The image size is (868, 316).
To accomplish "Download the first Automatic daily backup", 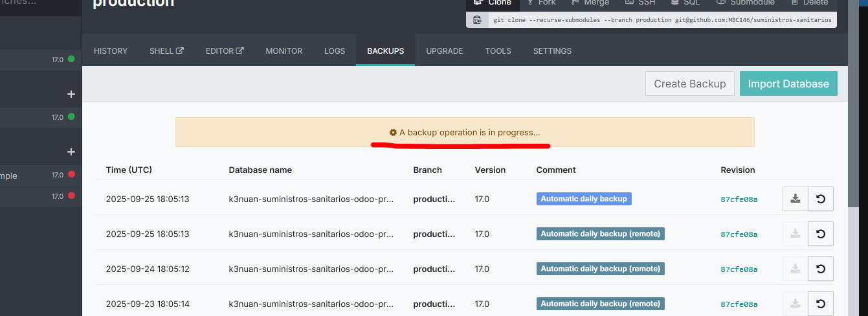I will tap(796, 199).
